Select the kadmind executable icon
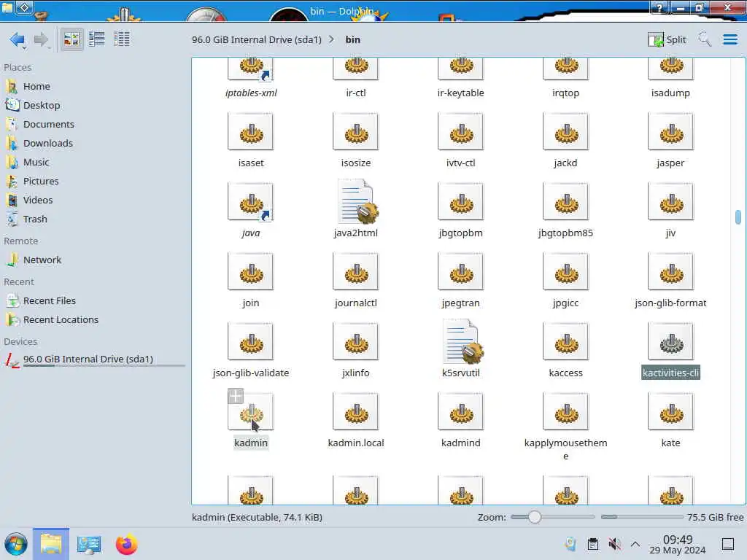Screen dimensions: 747x560 pos(461,412)
